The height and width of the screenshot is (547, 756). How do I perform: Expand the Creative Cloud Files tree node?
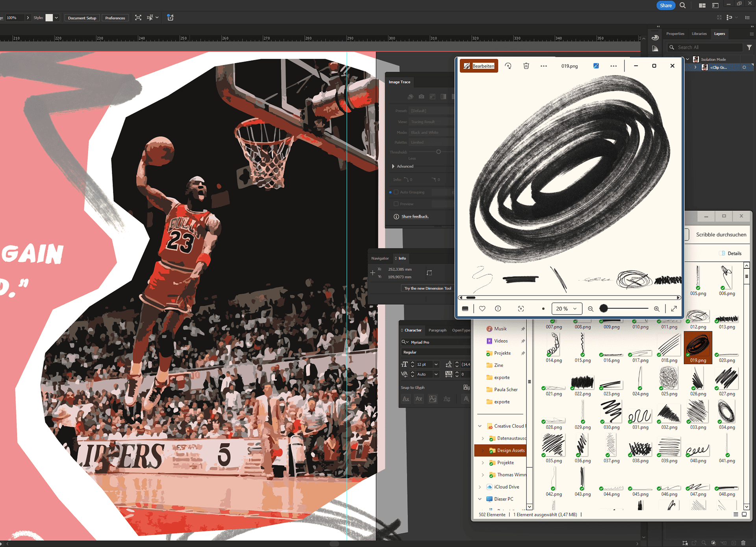480,426
